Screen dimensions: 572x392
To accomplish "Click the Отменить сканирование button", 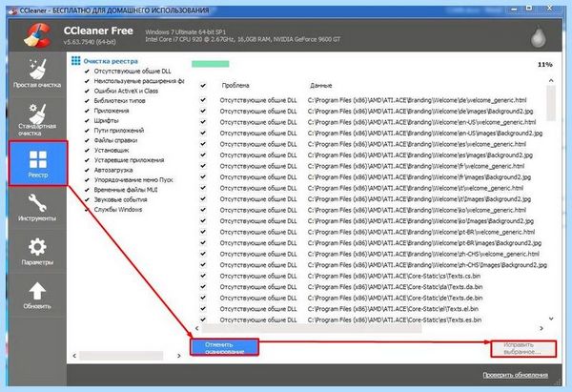I will 224,347.
